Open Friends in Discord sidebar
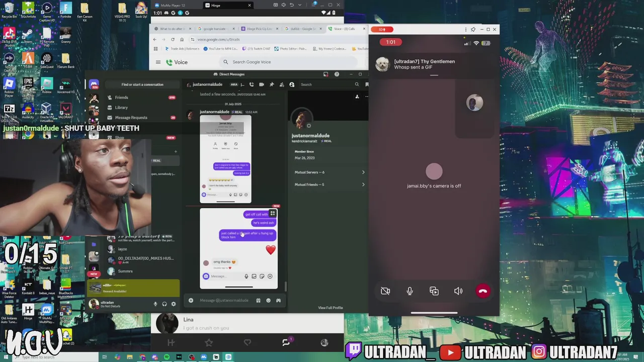Screen dimensions: 644x362 pyautogui.click(x=142, y=98)
